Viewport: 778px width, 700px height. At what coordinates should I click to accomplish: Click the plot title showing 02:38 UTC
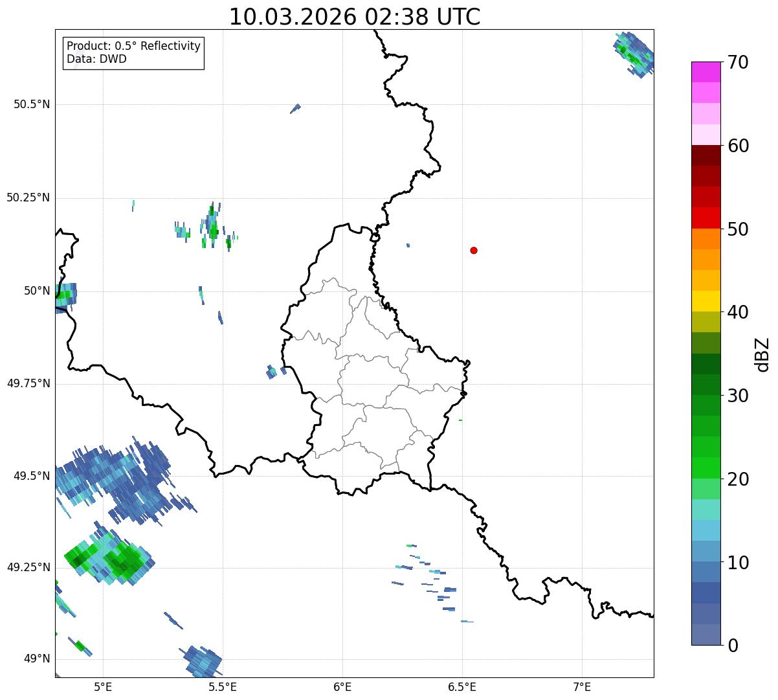(355, 17)
